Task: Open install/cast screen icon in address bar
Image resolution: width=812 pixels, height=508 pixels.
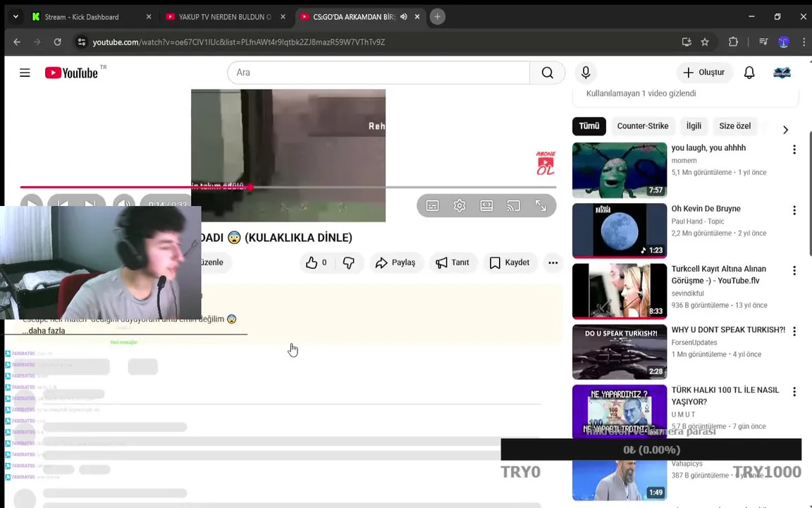Action: tap(686, 42)
